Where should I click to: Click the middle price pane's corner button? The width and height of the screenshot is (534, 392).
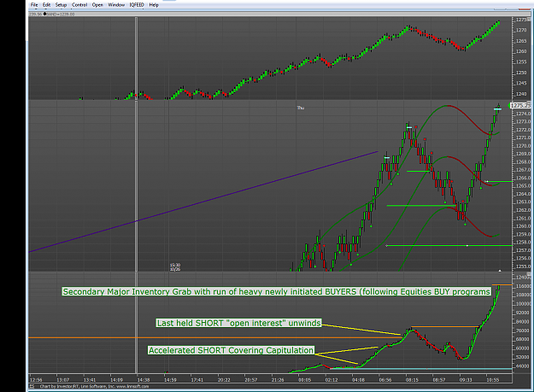coord(529,102)
